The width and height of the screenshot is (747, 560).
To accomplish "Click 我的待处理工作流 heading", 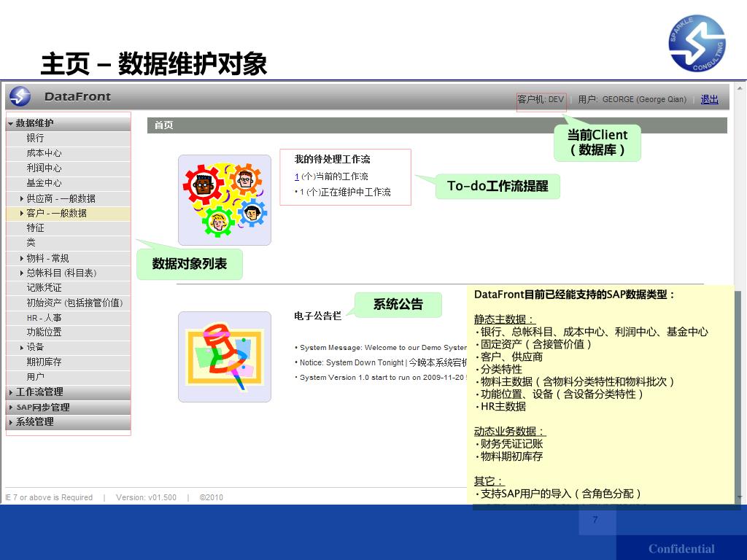I will coord(332,159).
